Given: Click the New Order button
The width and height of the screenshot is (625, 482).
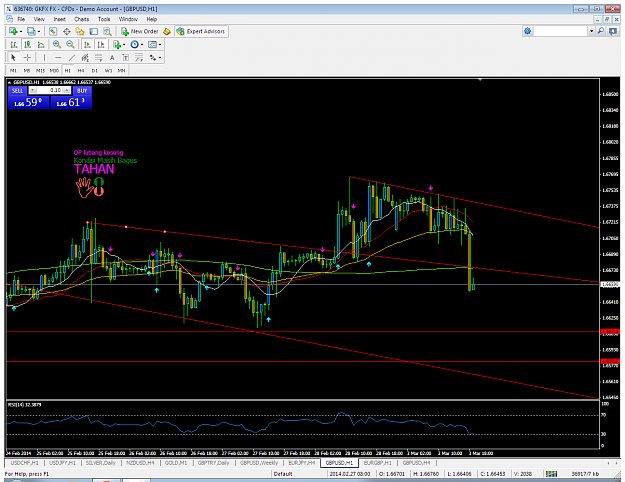Looking at the screenshot, I should tap(140, 31).
